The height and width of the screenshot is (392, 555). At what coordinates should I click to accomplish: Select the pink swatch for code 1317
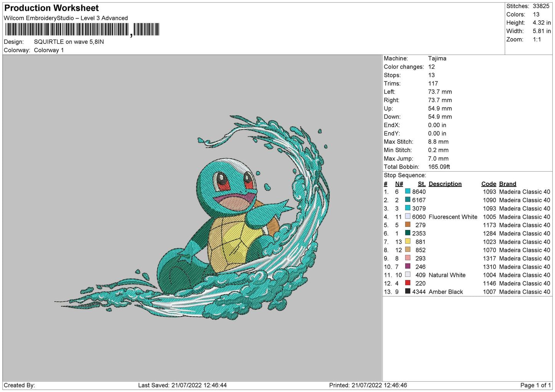point(408,258)
